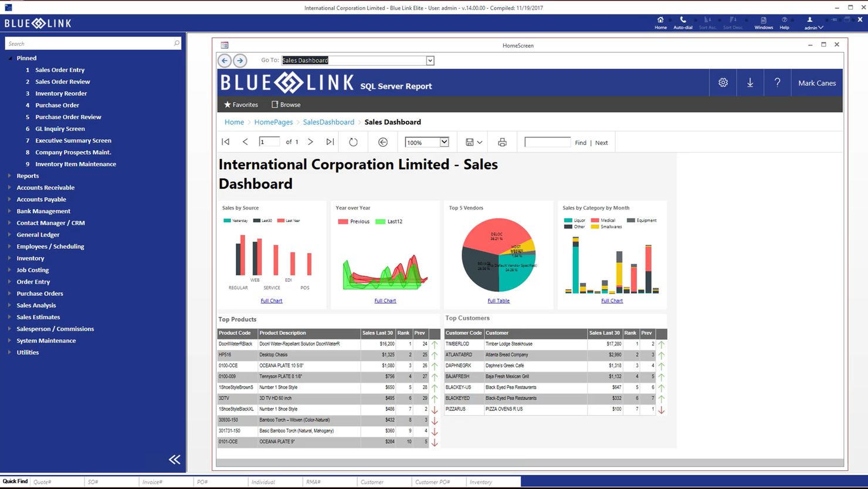Click the download icon on report banner
This screenshot has width=868, height=489.
pyautogui.click(x=750, y=82)
